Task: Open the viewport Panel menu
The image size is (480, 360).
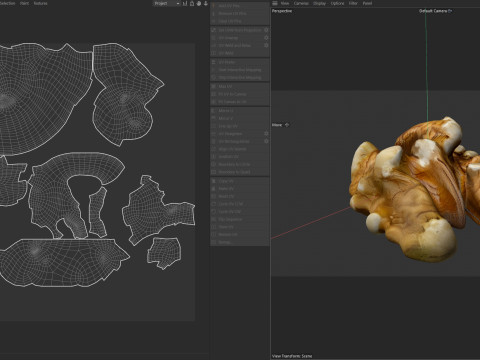Action: (367, 3)
